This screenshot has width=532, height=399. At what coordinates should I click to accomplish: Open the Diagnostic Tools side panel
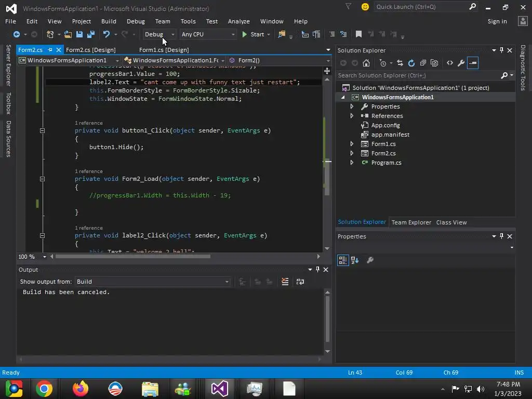pos(523,68)
